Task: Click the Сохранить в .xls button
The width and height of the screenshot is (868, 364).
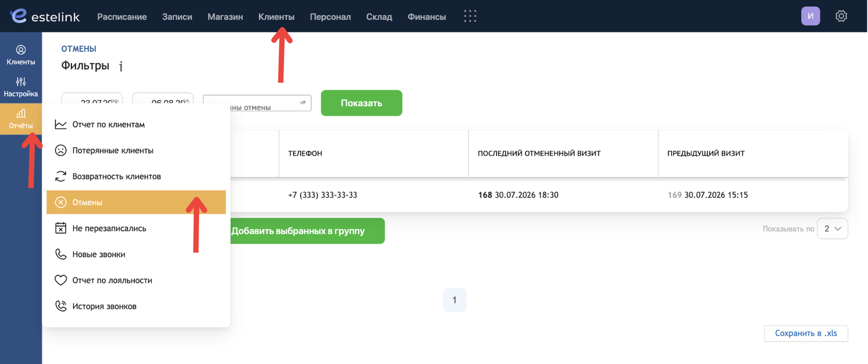Action: (806, 333)
